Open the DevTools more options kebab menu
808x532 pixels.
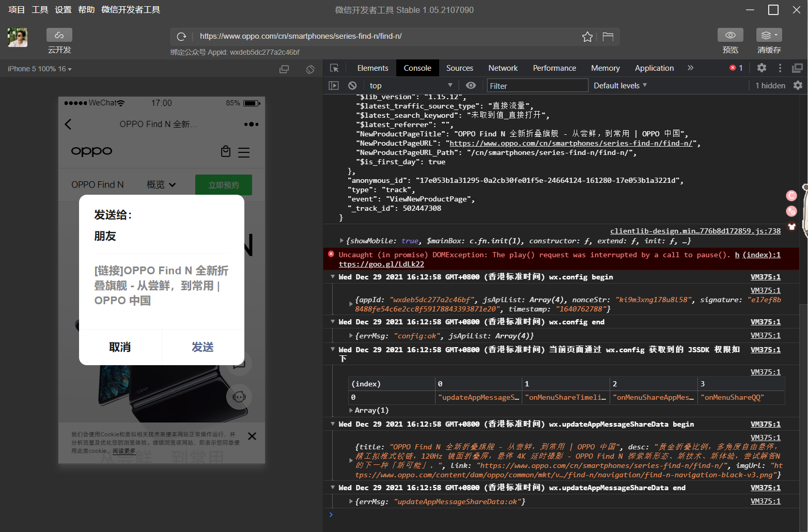click(x=780, y=68)
